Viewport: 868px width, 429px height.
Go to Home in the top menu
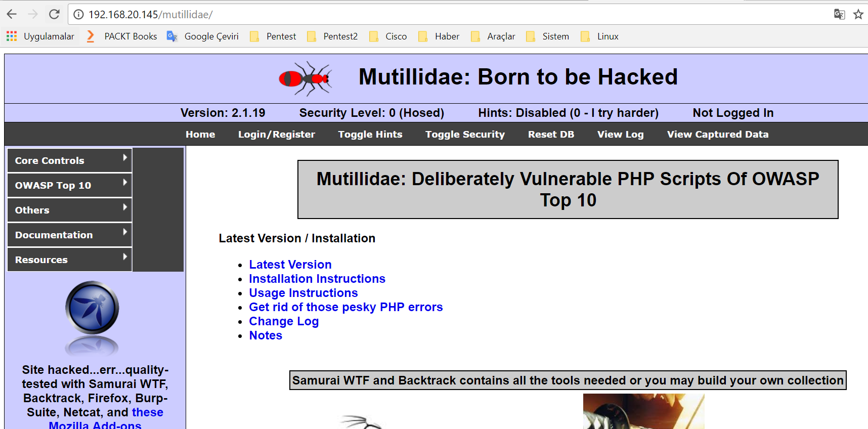click(200, 135)
